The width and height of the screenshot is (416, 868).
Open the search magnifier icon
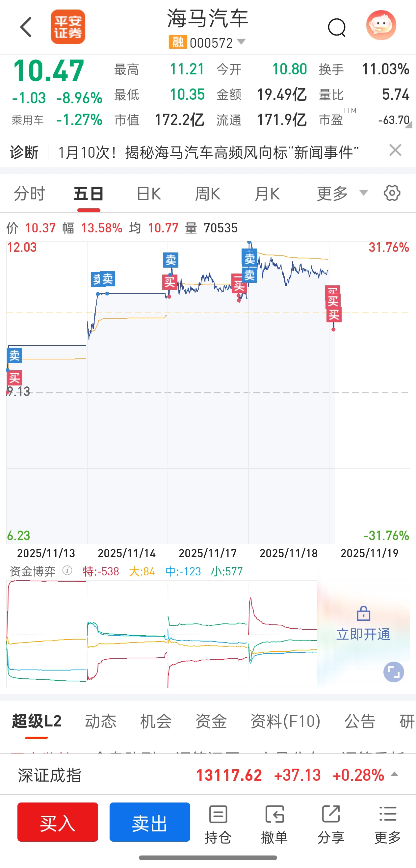pyautogui.click(x=337, y=28)
